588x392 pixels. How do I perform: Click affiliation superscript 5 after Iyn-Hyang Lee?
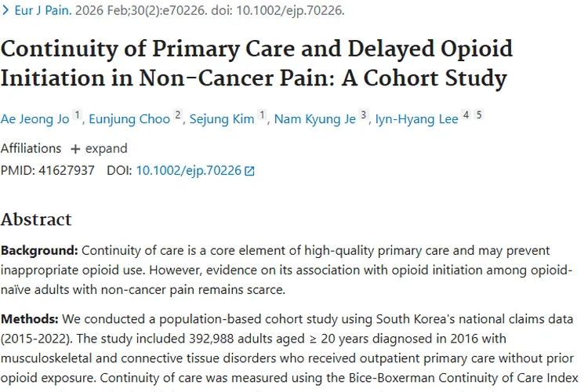point(479,115)
